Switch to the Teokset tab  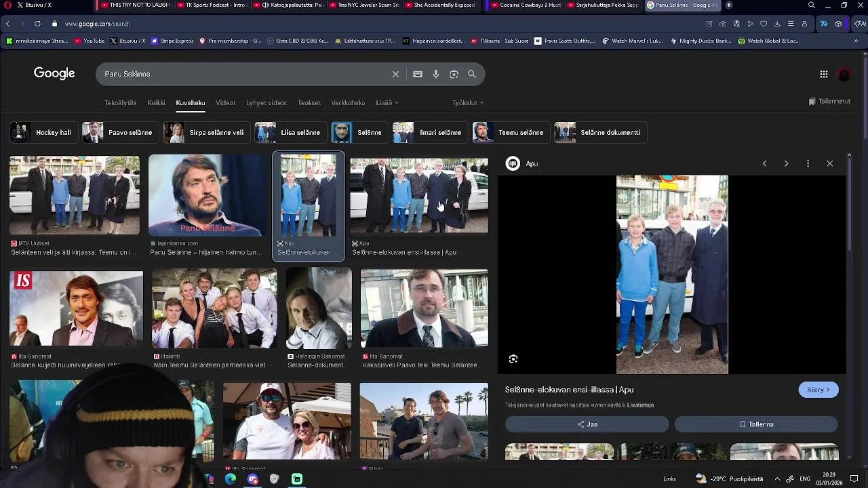[309, 103]
